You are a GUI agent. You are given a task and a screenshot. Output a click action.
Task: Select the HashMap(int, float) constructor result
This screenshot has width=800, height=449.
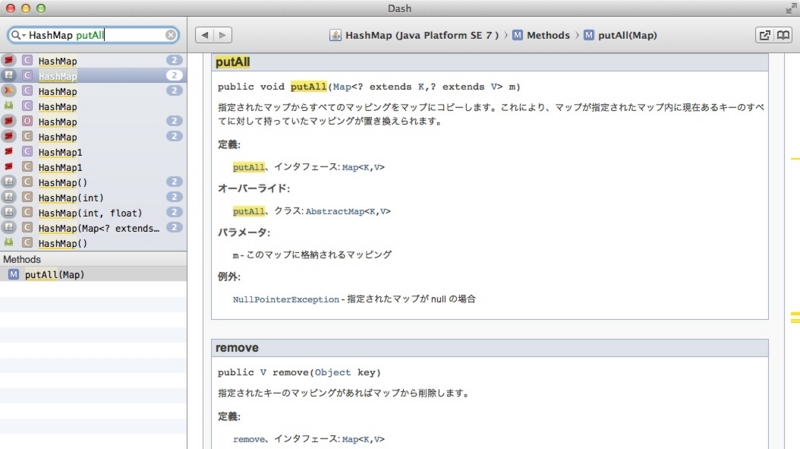coord(93,213)
